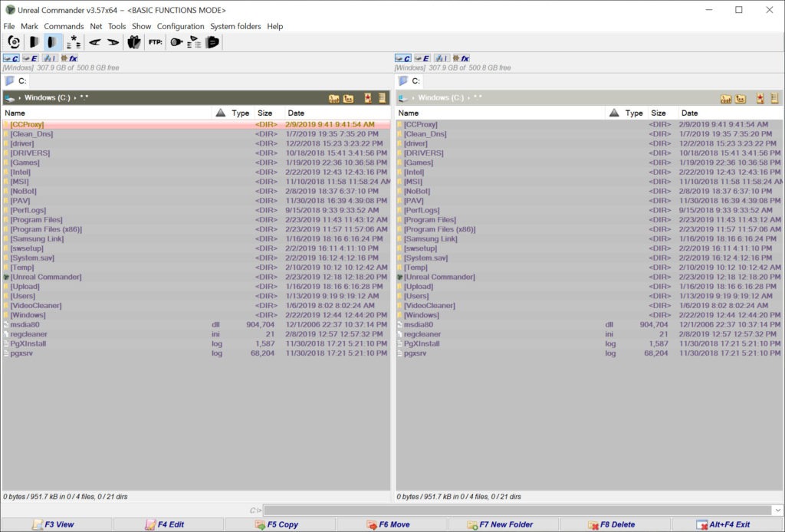Sort right panel by Date column
785x532 pixels.
731,113
